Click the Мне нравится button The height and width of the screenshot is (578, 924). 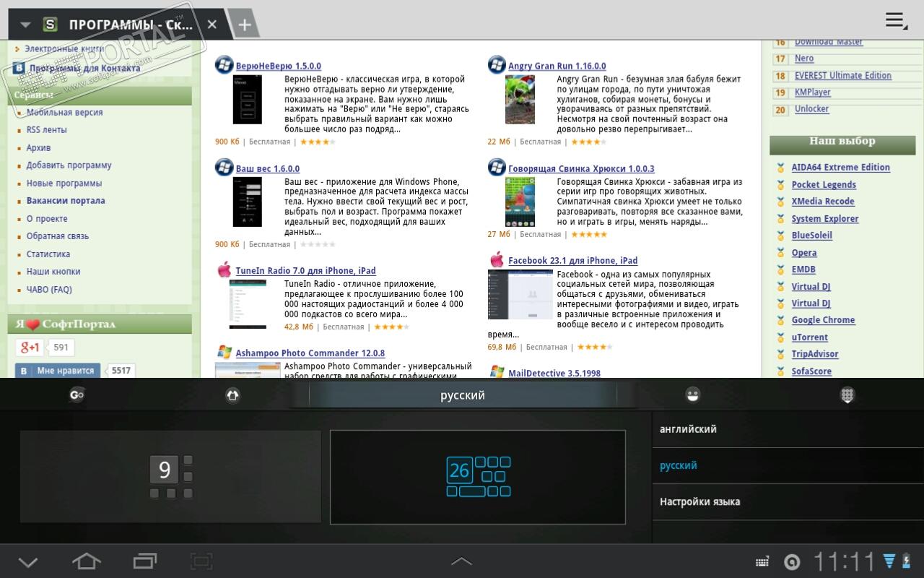point(58,371)
